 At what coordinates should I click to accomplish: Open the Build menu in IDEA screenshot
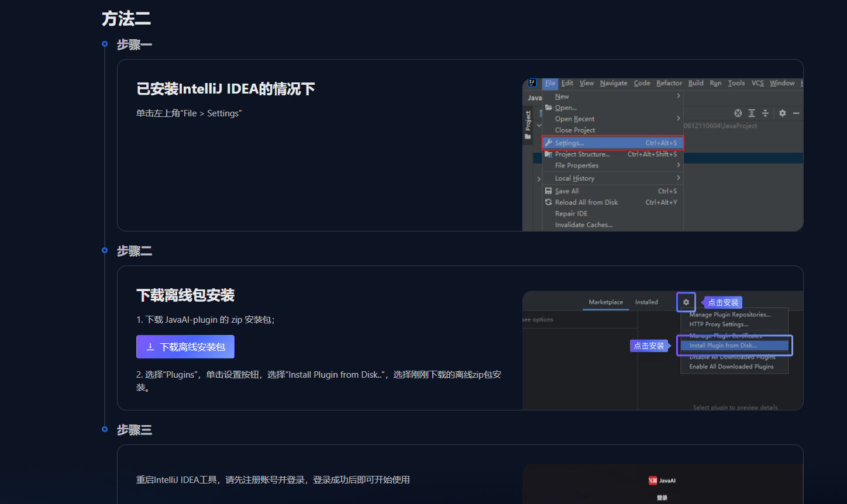tap(696, 83)
